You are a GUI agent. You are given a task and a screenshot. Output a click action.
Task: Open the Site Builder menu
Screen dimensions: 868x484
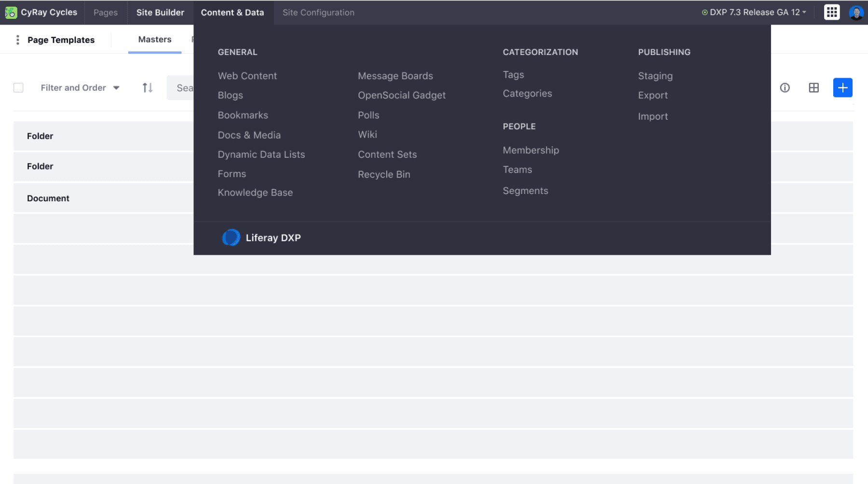point(160,13)
